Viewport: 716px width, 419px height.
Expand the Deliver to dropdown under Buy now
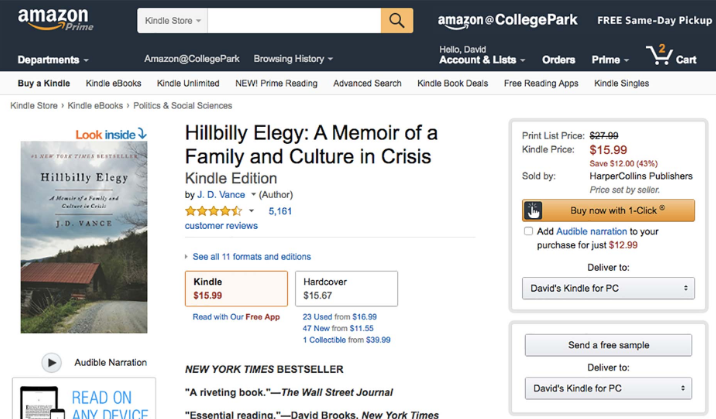point(609,288)
